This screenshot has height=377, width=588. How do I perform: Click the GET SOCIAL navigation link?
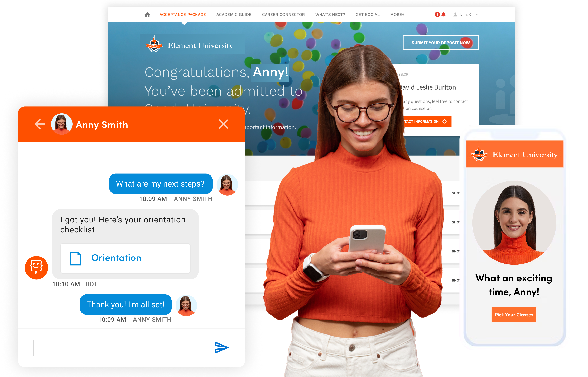tap(367, 15)
